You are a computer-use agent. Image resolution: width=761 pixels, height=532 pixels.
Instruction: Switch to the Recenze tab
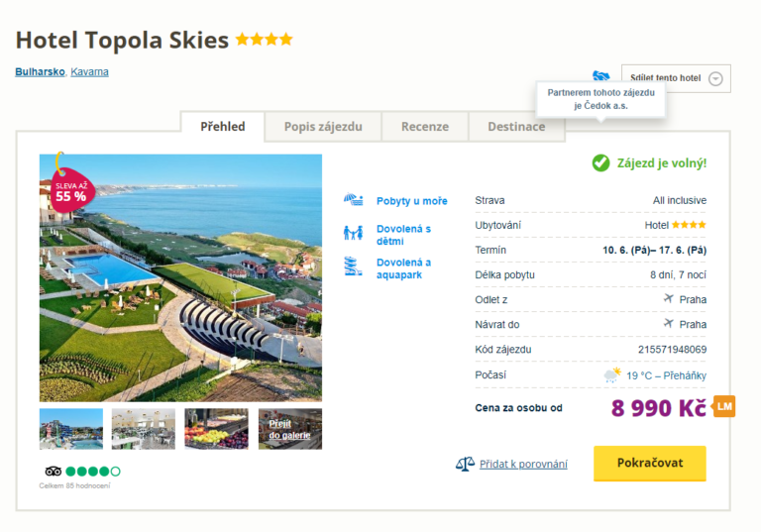click(x=424, y=127)
